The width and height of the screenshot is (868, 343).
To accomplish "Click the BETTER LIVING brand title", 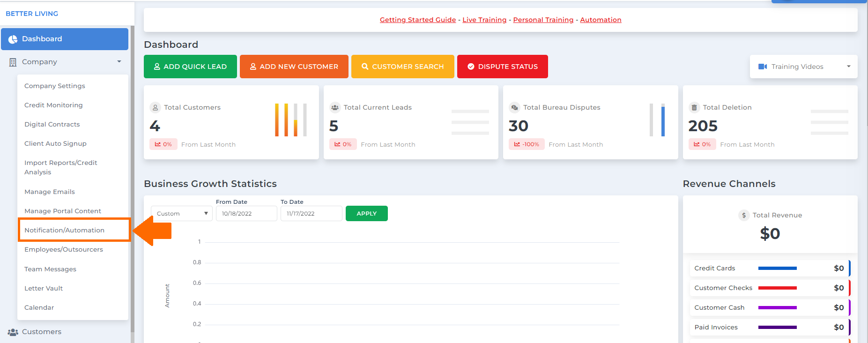I will (32, 14).
